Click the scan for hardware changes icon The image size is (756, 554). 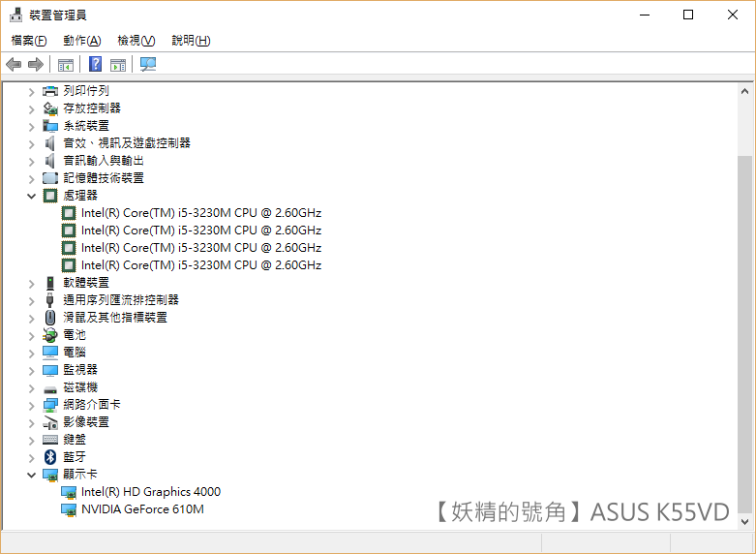[x=148, y=64]
